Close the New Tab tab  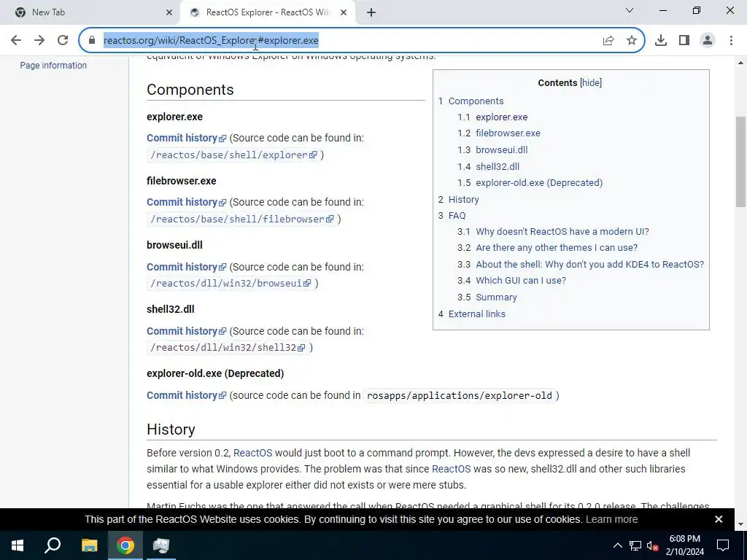tap(169, 12)
